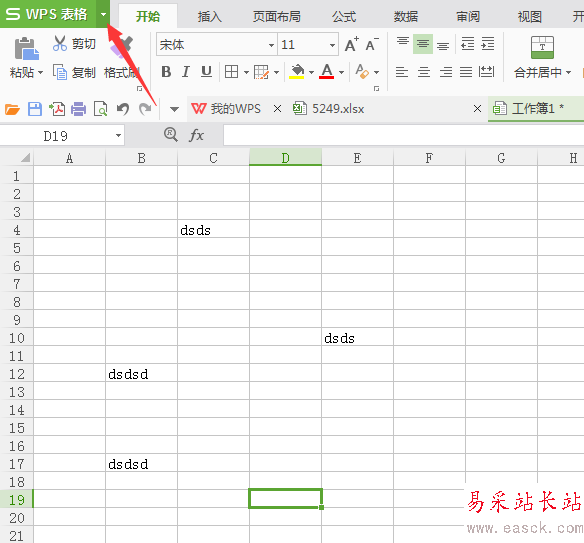The height and width of the screenshot is (543, 584).
Task: Click the formula bar magnifier icon
Action: pyautogui.click(x=171, y=134)
